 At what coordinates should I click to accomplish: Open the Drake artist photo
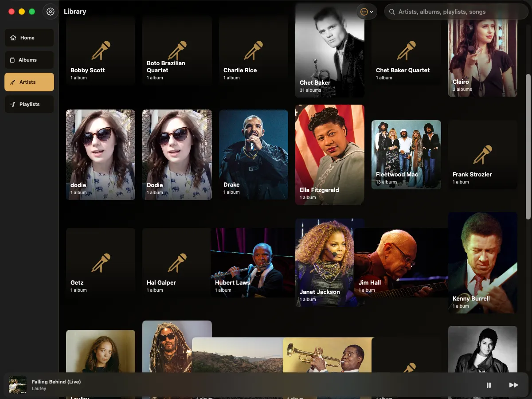(x=254, y=155)
